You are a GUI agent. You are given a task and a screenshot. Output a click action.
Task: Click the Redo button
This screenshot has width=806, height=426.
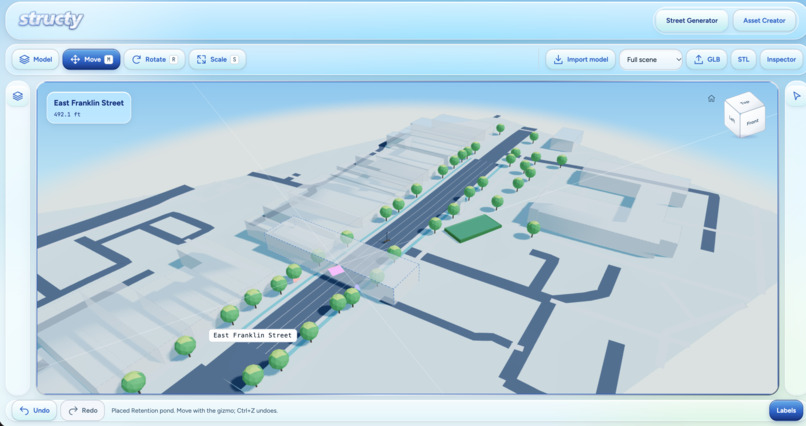point(83,411)
